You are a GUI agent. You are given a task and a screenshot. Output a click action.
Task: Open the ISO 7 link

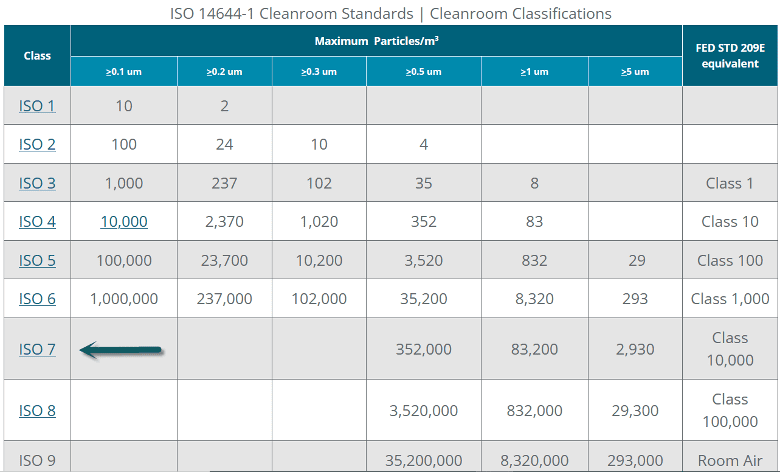tap(37, 349)
